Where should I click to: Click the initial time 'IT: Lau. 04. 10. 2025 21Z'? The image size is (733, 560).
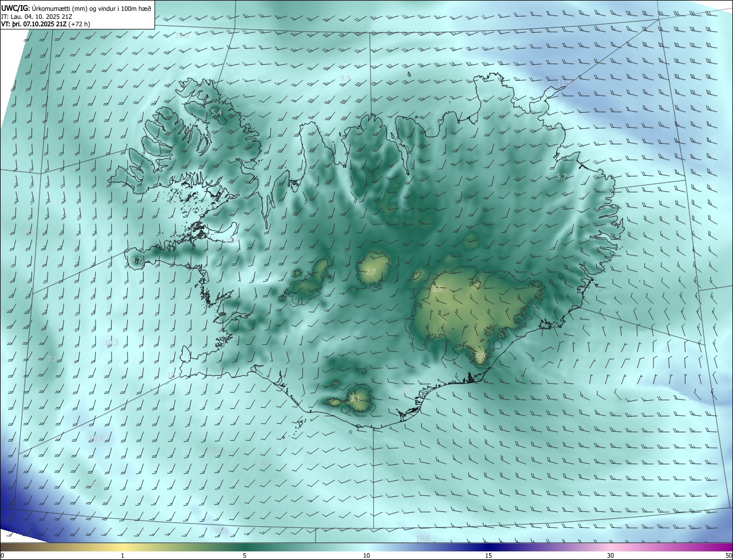point(37,17)
